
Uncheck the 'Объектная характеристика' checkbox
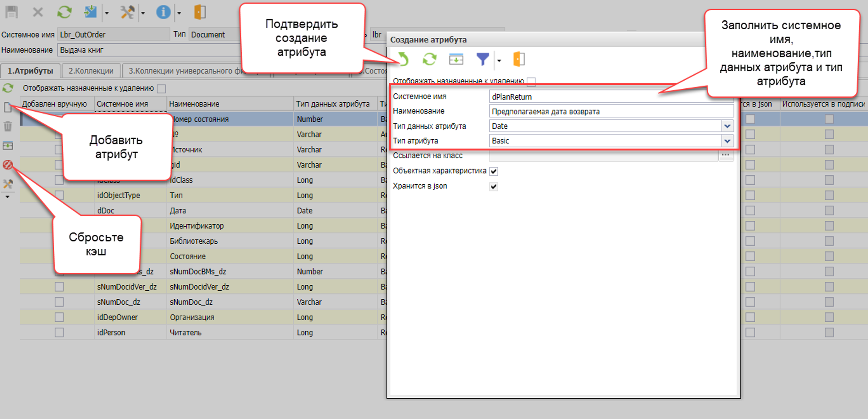494,171
